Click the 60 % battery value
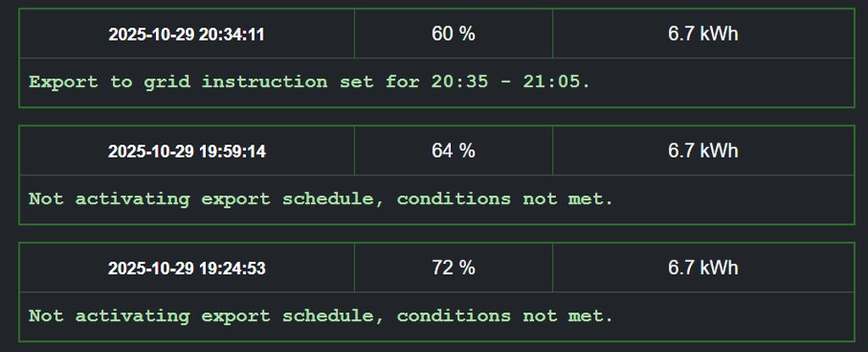This screenshot has height=352, width=868. pyautogui.click(x=453, y=34)
